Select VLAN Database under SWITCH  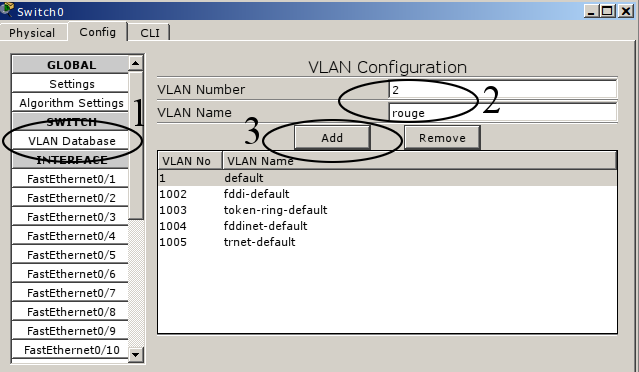(71, 141)
